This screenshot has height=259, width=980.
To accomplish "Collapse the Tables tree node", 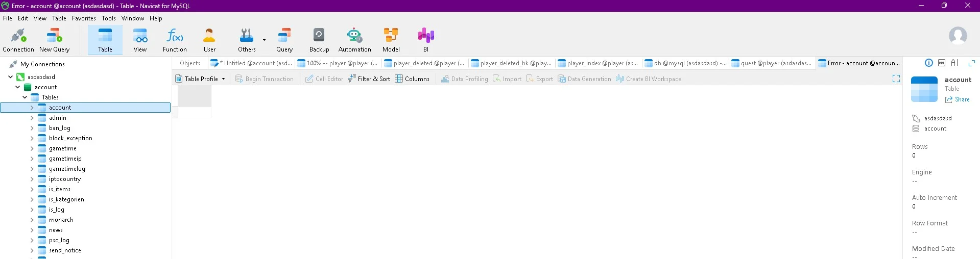I will tap(25, 97).
